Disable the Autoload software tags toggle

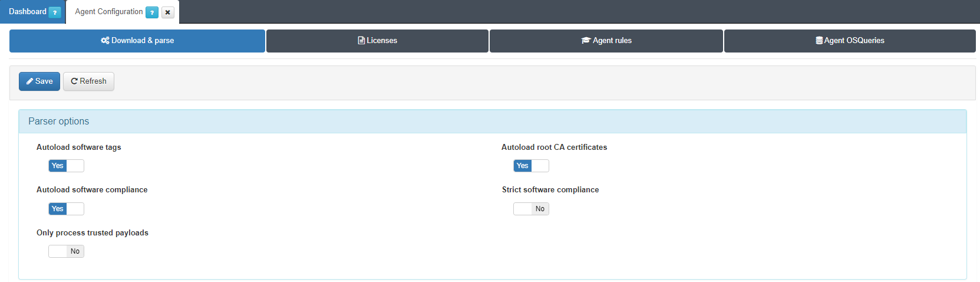click(66, 166)
